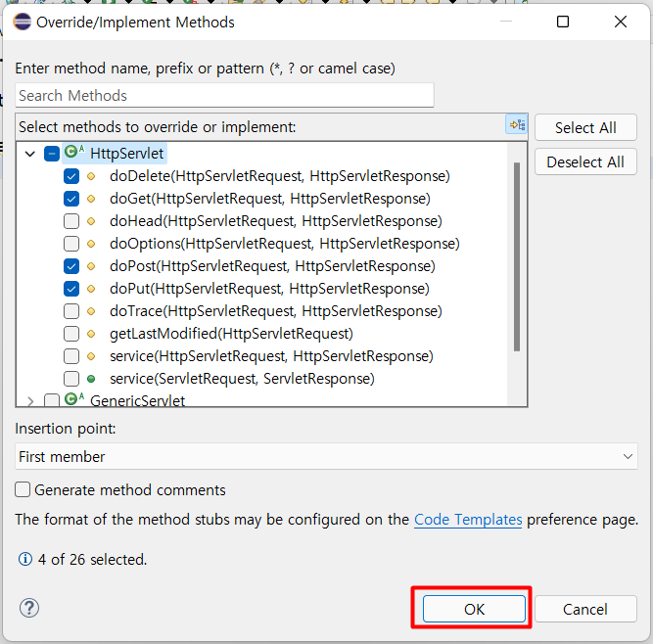Click the Eclipse icon in the title bar
The width and height of the screenshot is (653, 644).
click(23, 22)
